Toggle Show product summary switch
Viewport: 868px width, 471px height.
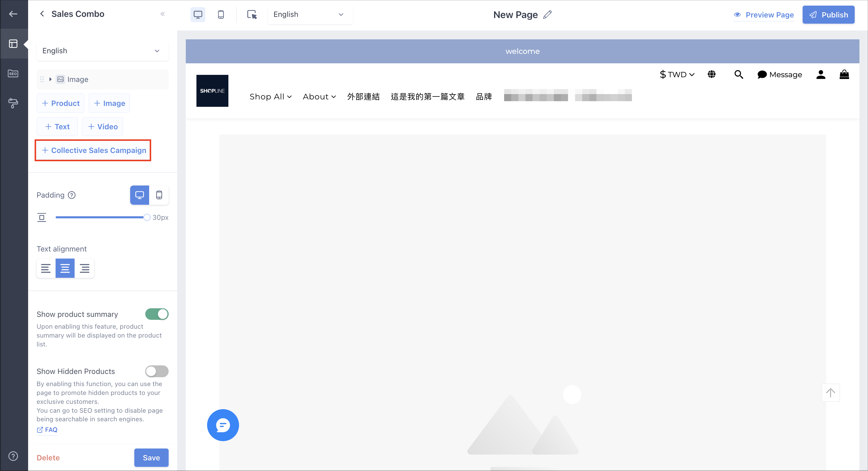157,314
